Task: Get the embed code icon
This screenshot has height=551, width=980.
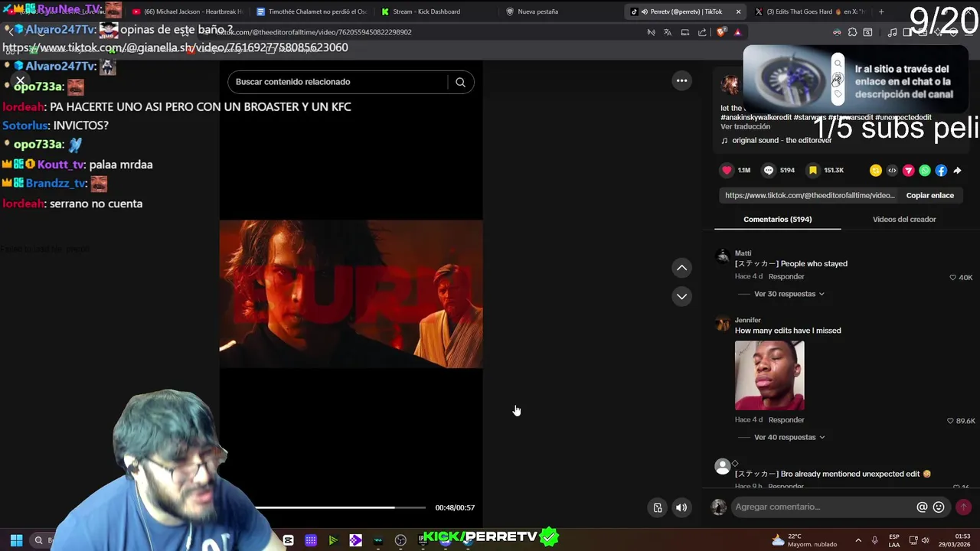Action: point(892,171)
